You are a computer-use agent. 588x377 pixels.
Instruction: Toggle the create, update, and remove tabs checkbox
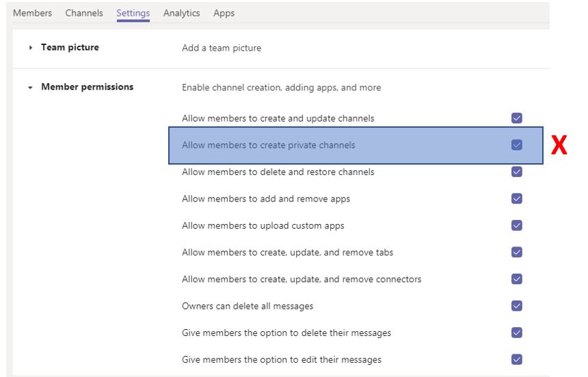point(517,252)
